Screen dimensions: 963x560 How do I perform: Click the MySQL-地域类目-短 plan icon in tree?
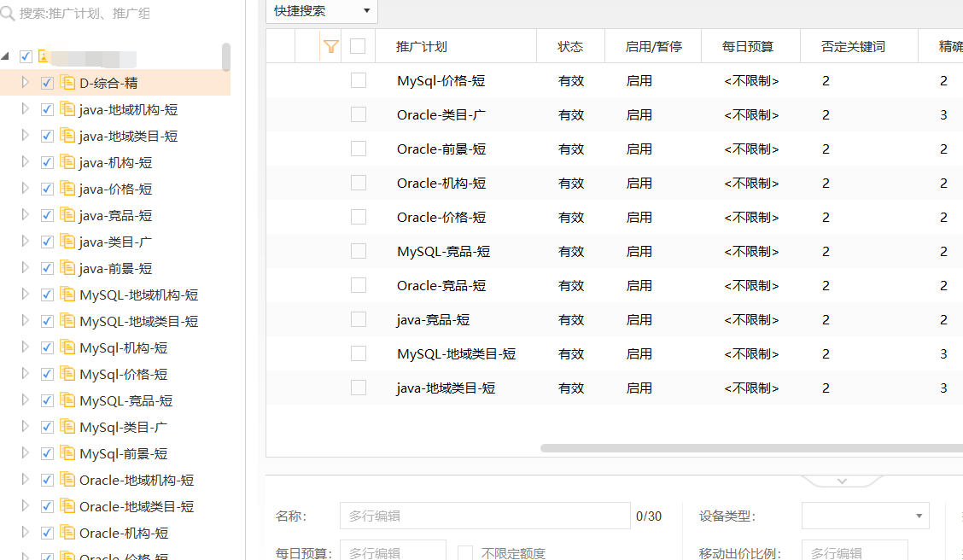(67, 320)
